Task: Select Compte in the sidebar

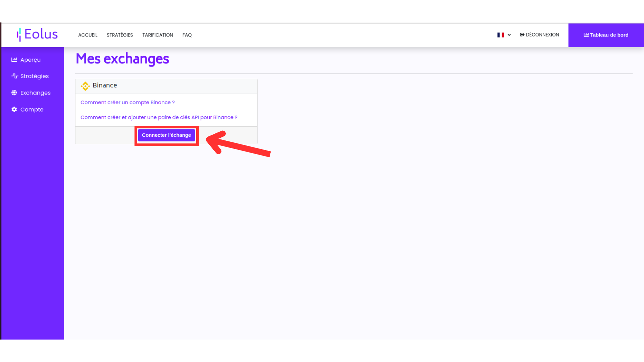Action: click(x=32, y=110)
